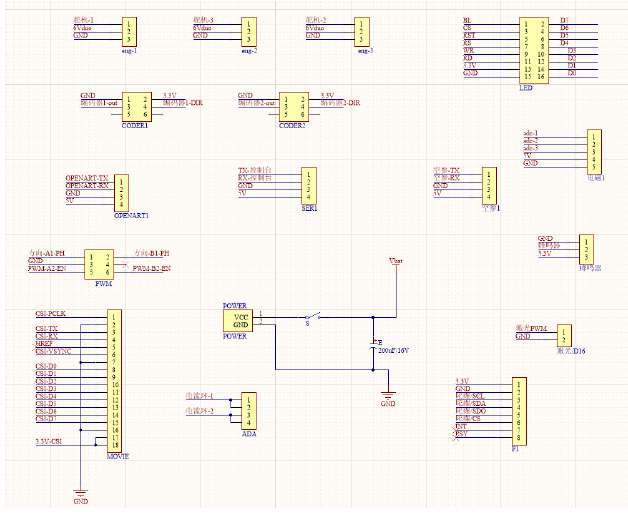The image size is (628, 513).
Task: Click the "OPENART-RX" net label
Action: [x=87, y=185]
